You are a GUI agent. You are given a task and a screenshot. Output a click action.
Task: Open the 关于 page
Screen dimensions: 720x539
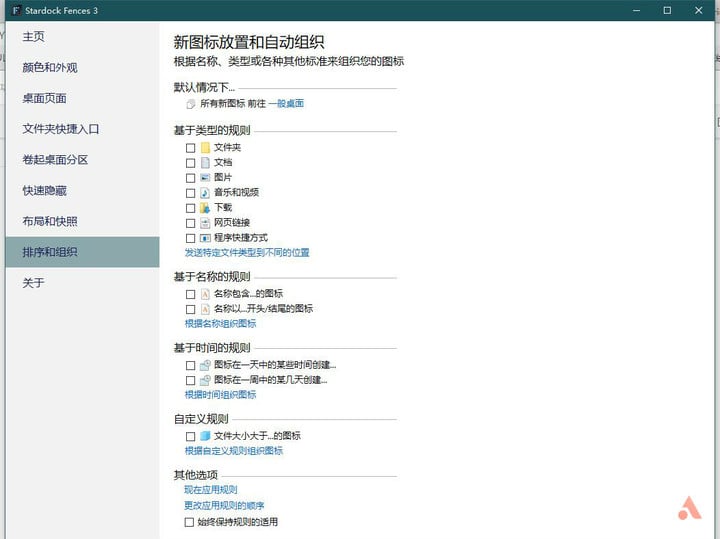[x=83, y=283]
